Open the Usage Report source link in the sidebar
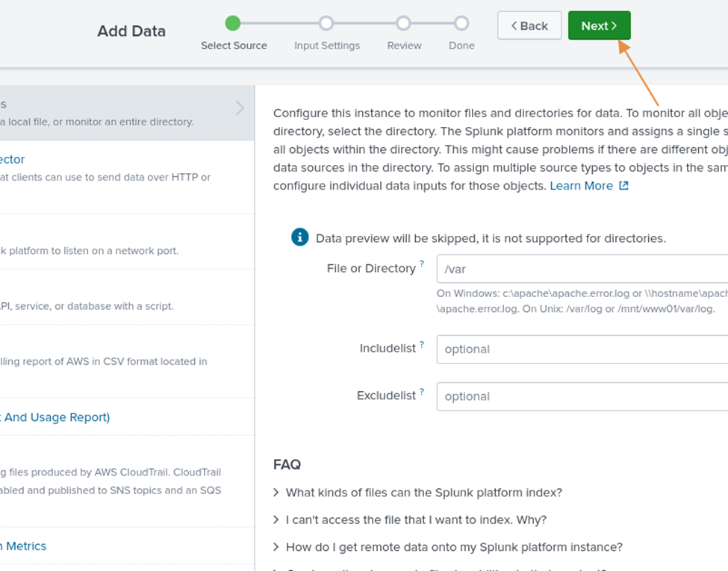728x571 pixels. pyautogui.click(x=55, y=416)
